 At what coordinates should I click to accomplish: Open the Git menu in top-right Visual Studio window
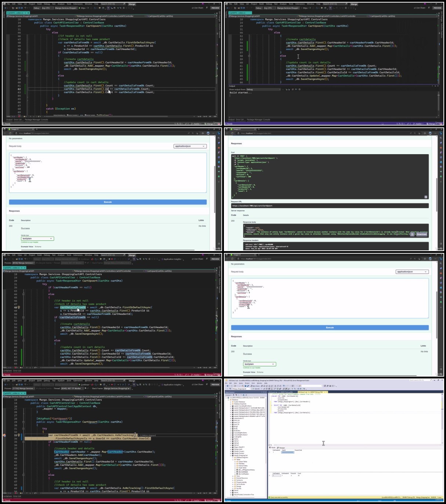pyautogui.click(x=247, y=4)
